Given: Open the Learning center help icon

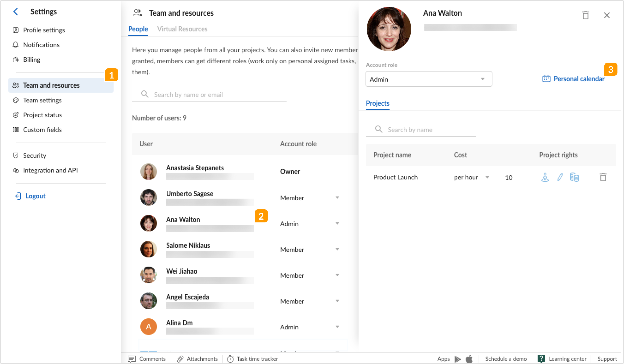Looking at the screenshot, I should pyautogui.click(x=541, y=359).
